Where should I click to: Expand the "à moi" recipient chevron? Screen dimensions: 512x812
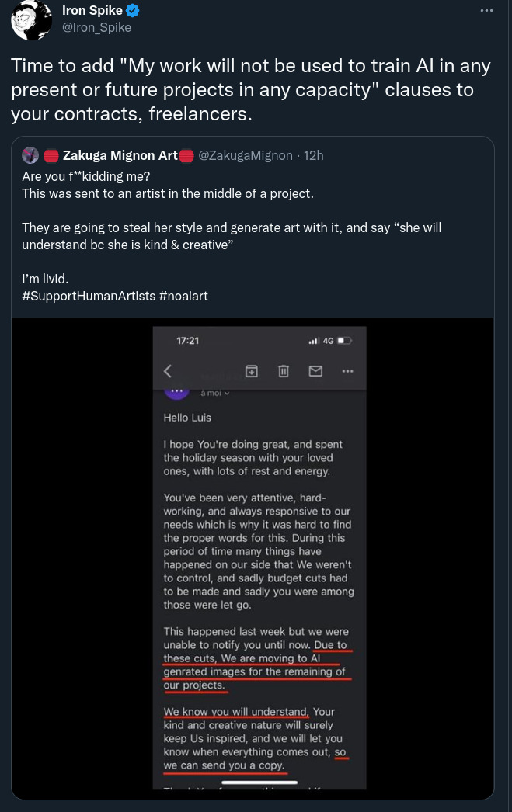(227, 394)
